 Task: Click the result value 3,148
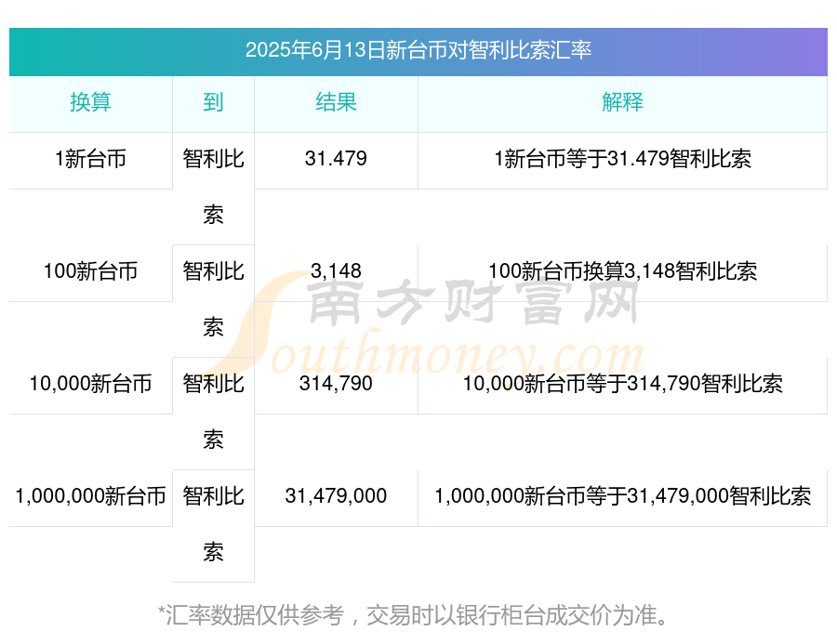[x=336, y=271]
